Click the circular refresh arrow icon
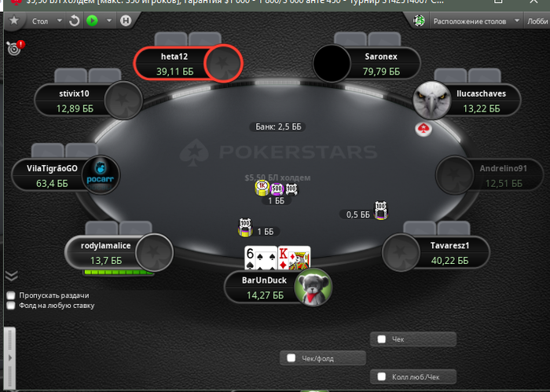The image size is (550, 392). click(74, 21)
